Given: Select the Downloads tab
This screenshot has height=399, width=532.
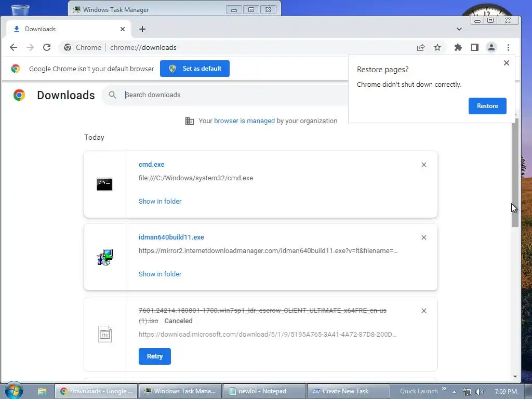Looking at the screenshot, I should click(69, 29).
